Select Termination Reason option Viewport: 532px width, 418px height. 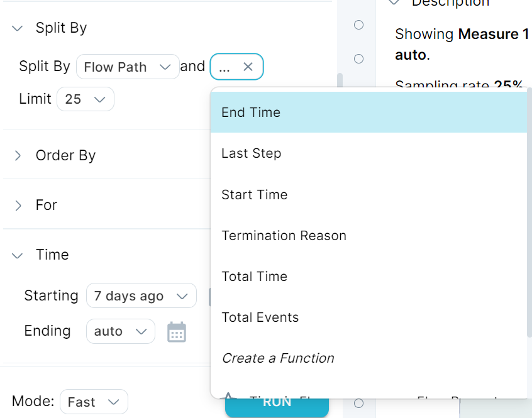coord(369,236)
